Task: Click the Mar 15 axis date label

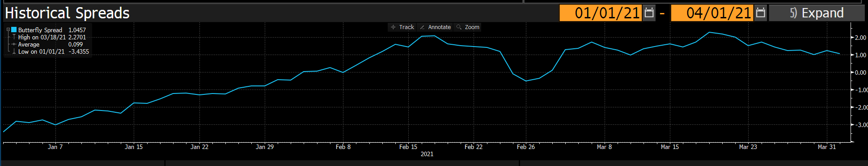Action: pos(670,147)
